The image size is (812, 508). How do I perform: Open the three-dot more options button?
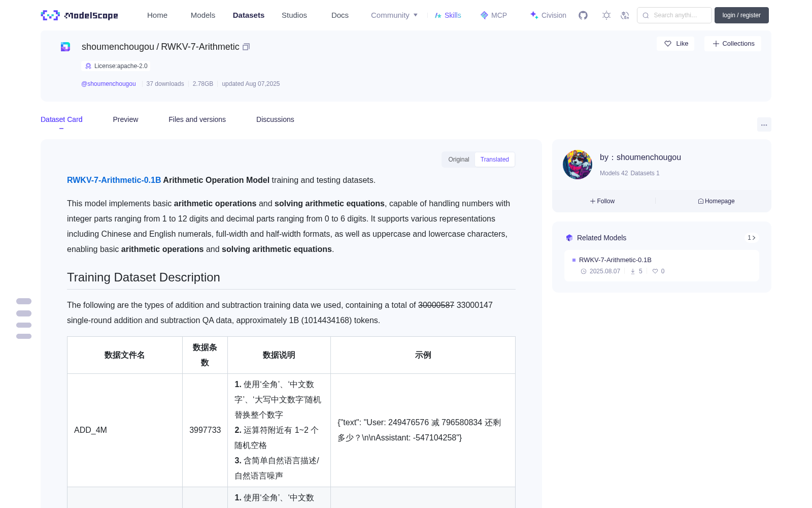coord(764,125)
